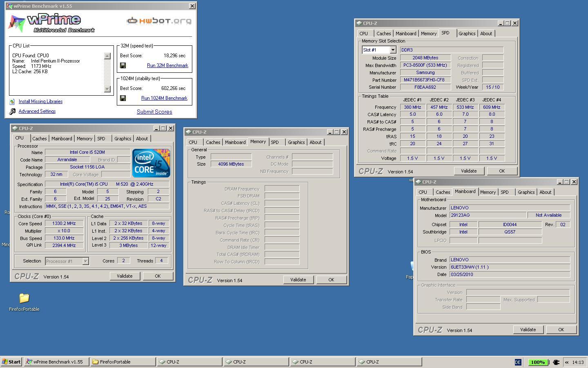The height and width of the screenshot is (368, 588).
Task: Click Validate in Memory tab window
Action: click(x=298, y=280)
